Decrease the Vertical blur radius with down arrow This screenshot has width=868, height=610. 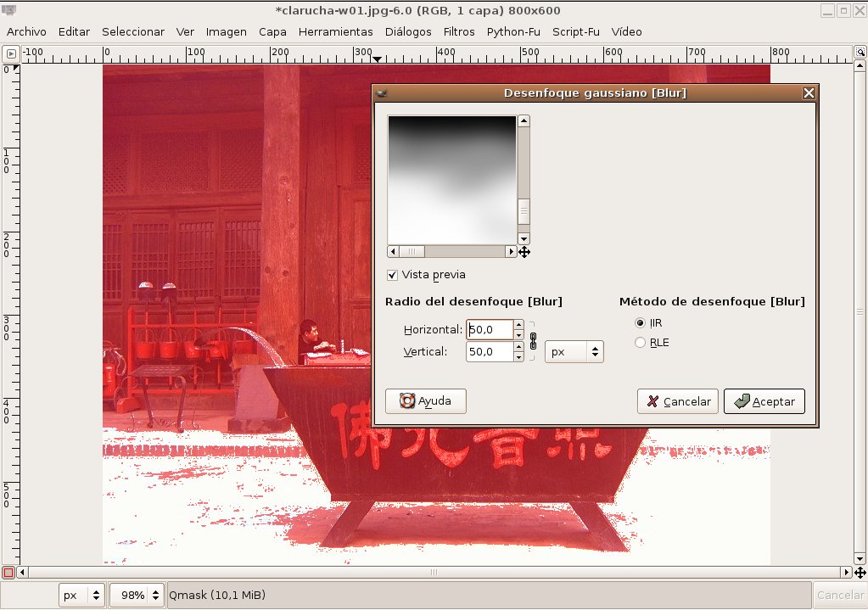coord(518,357)
